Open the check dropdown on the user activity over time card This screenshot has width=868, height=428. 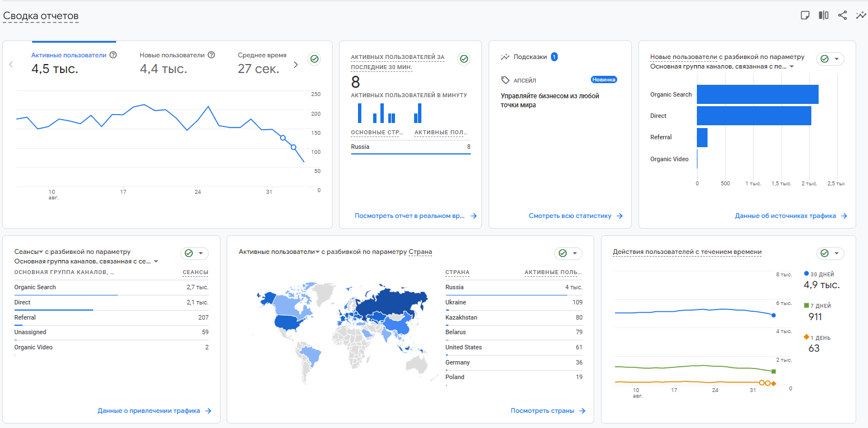tap(830, 253)
